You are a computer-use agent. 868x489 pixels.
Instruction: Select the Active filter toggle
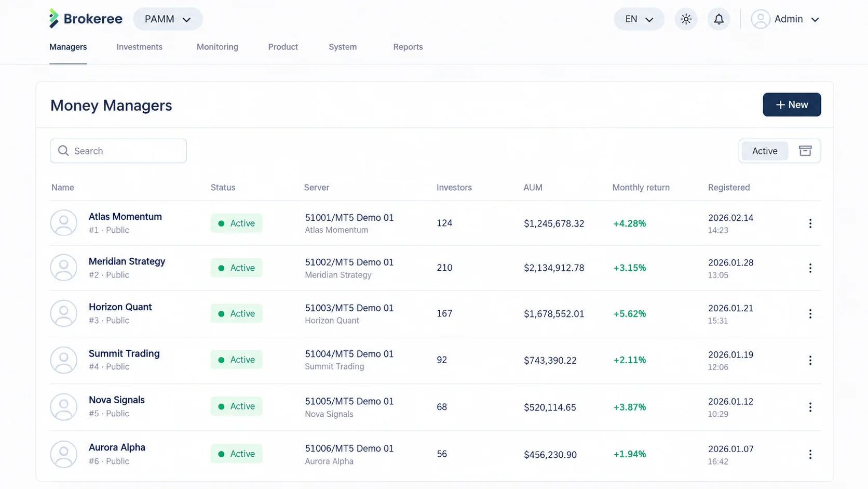click(765, 151)
